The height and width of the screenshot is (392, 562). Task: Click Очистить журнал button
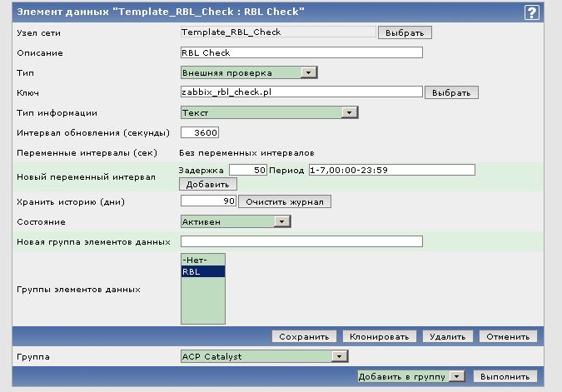pos(285,201)
